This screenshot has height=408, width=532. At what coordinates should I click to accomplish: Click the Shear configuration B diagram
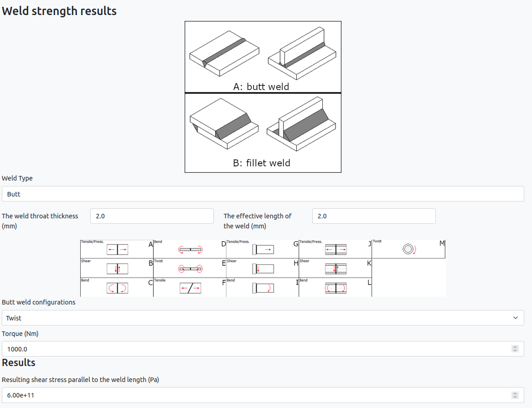click(x=118, y=269)
